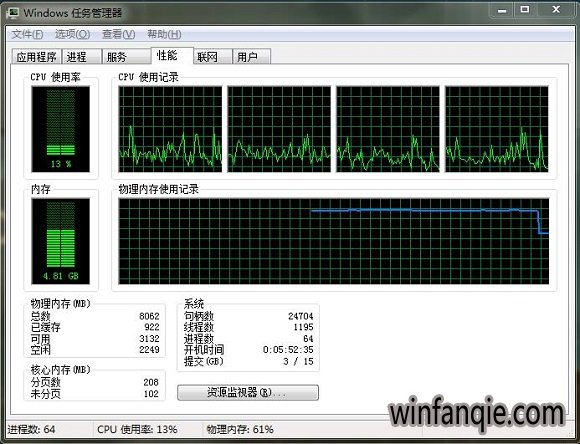Switch to the 进程 tab
This screenshot has height=444, width=580.
81,57
